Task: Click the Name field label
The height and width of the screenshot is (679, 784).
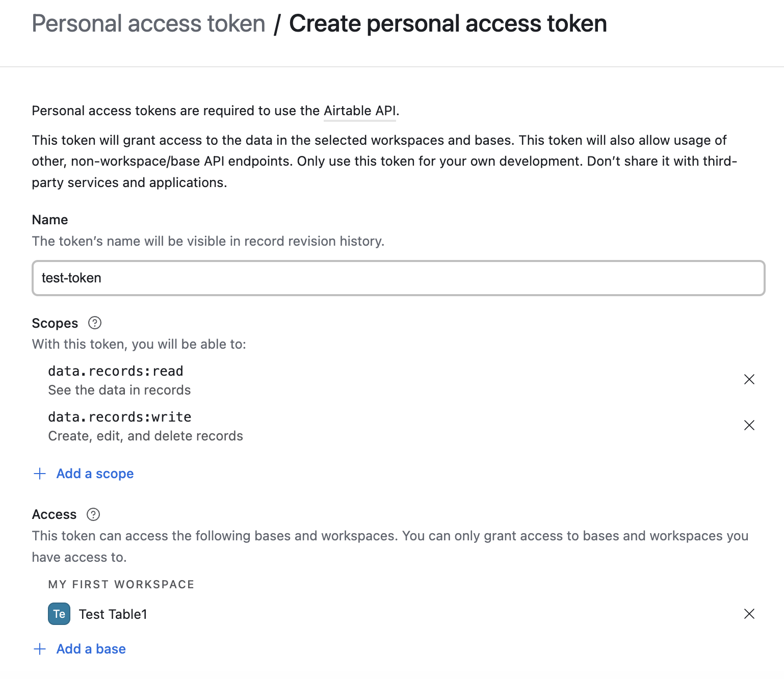Action: 50,220
